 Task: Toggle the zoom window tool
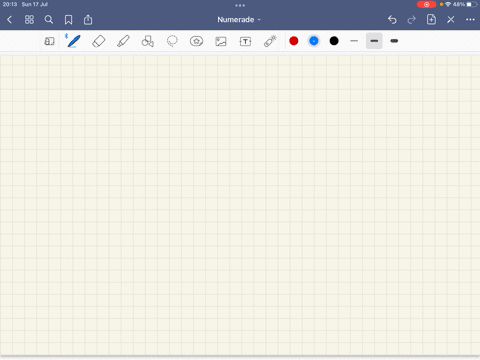(x=49, y=41)
